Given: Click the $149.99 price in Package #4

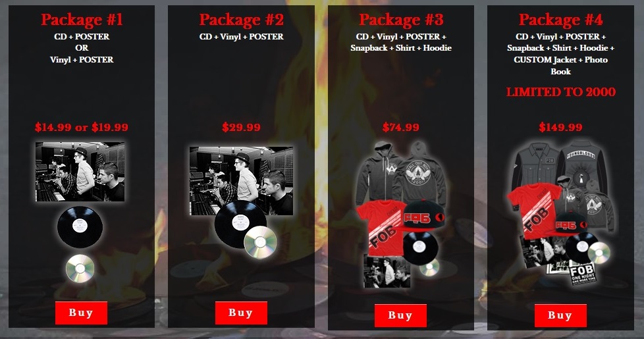Looking at the screenshot, I should 560,127.
